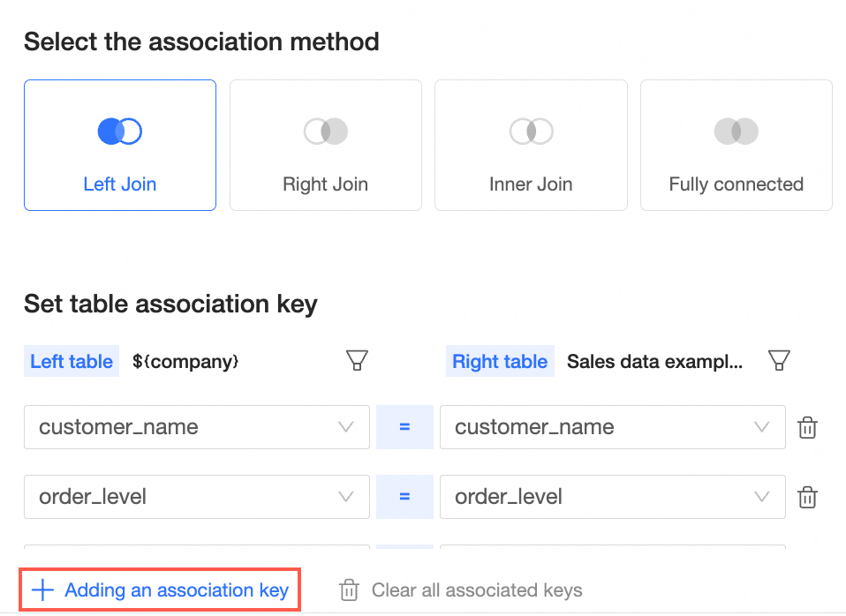This screenshot has width=846, height=616.
Task: Expand left table customer_name dropdown
Action: tap(346, 428)
